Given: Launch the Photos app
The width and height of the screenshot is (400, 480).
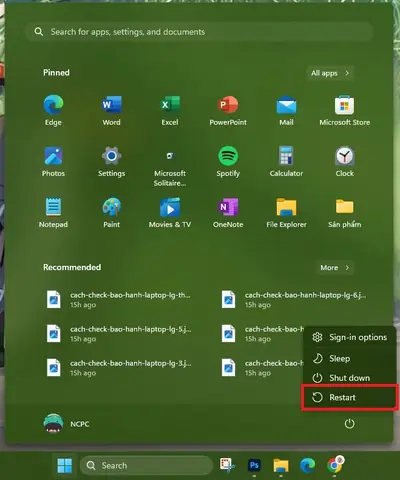Looking at the screenshot, I should [x=53, y=161].
